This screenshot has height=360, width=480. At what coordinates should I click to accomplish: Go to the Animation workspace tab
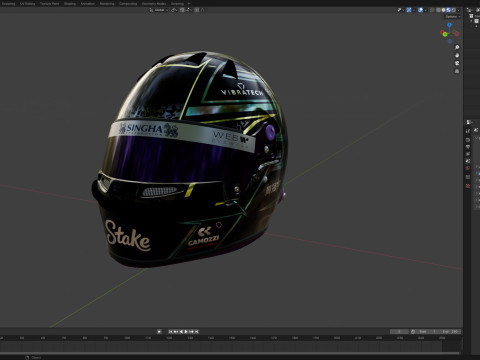[87, 4]
